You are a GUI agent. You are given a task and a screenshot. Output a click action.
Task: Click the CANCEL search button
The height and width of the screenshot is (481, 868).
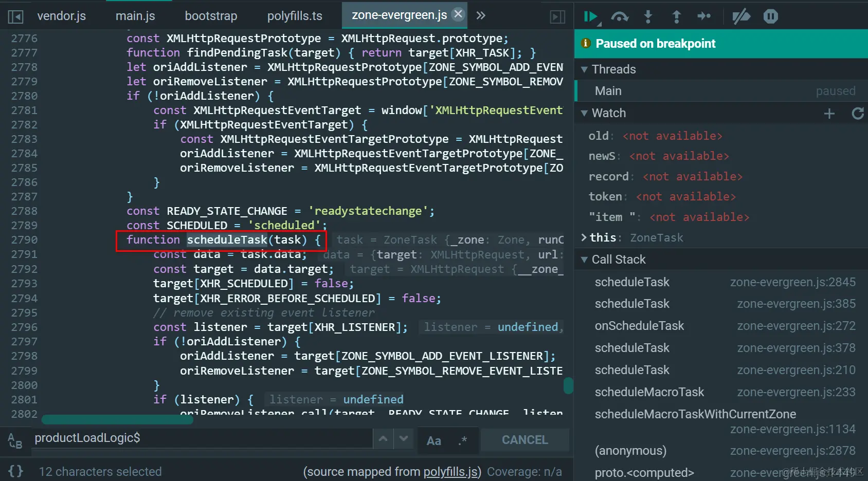(x=525, y=440)
